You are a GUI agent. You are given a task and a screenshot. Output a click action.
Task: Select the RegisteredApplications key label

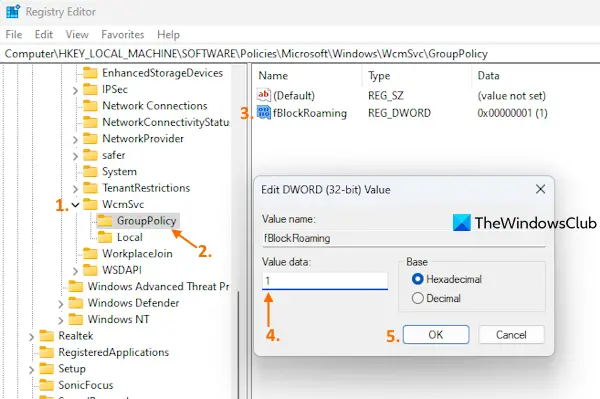tap(113, 352)
